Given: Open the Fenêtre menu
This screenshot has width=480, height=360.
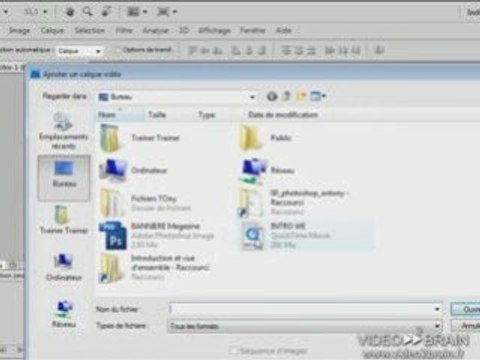Looking at the screenshot, I should pyautogui.click(x=252, y=31).
